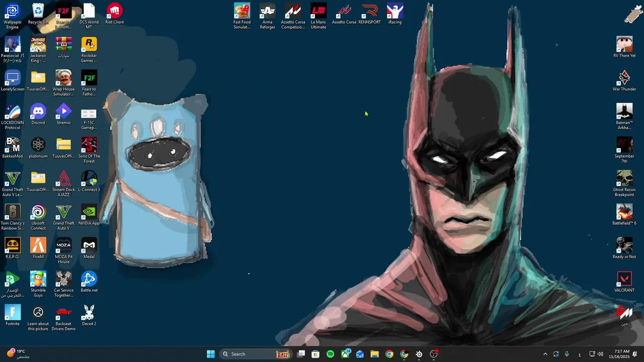
Task: Launch Stremio shortcut
Action: pyautogui.click(x=63, y=115)
